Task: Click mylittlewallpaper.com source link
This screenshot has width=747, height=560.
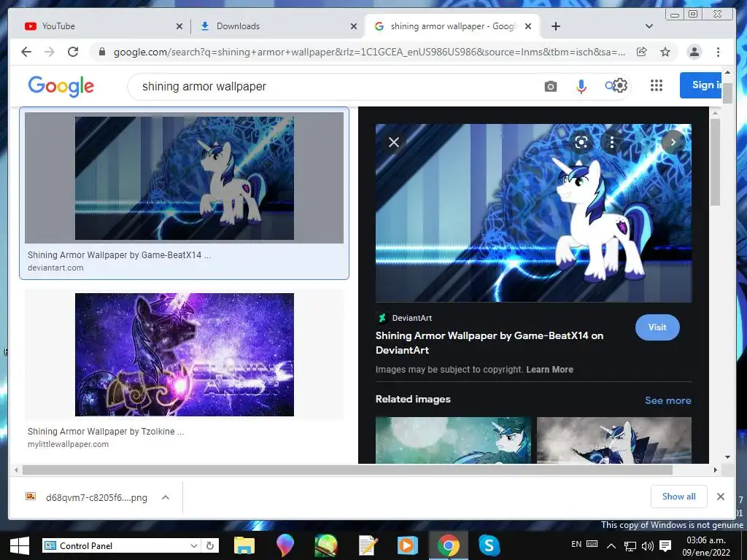Action: (x=68, y=444)
